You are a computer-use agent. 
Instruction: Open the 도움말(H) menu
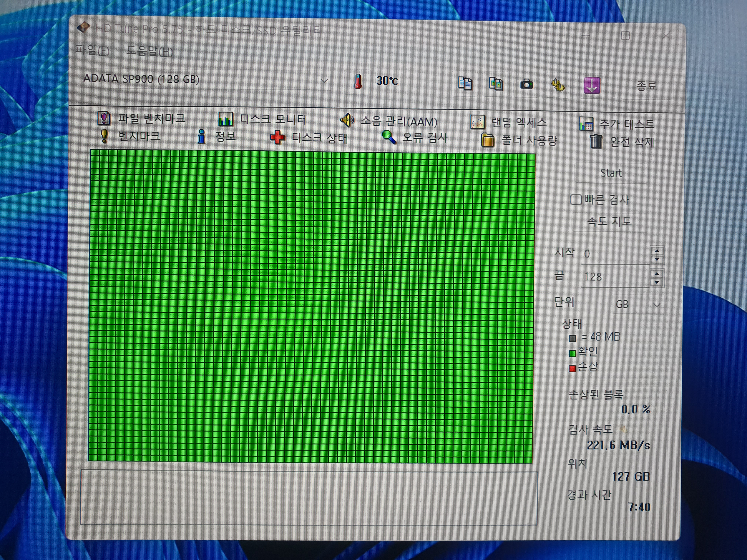[x=150, y=51]
